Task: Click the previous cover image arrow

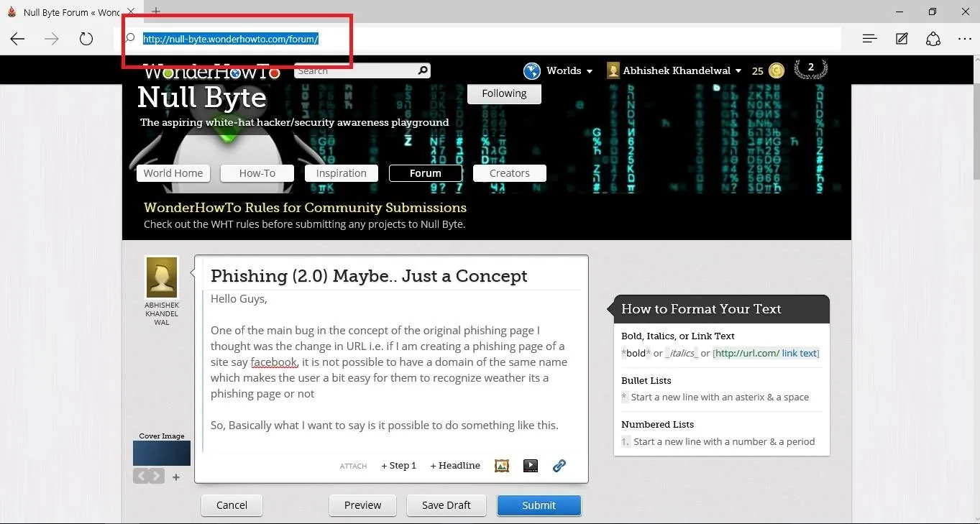Action: coord(141,476)
